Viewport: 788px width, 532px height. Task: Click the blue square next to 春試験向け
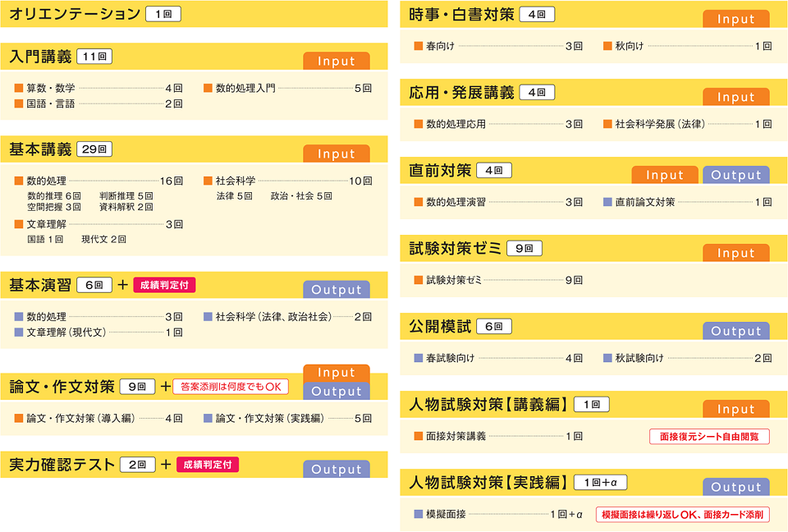click(419, 358)
